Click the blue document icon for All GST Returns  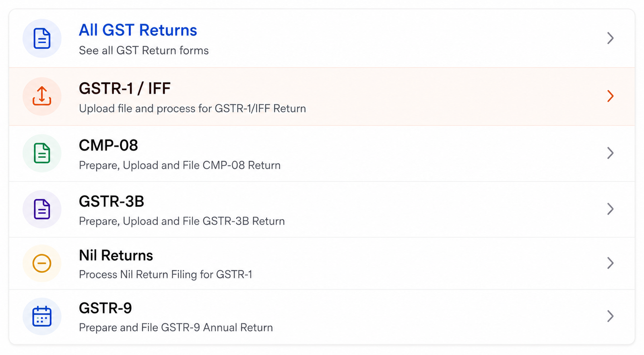42,38
